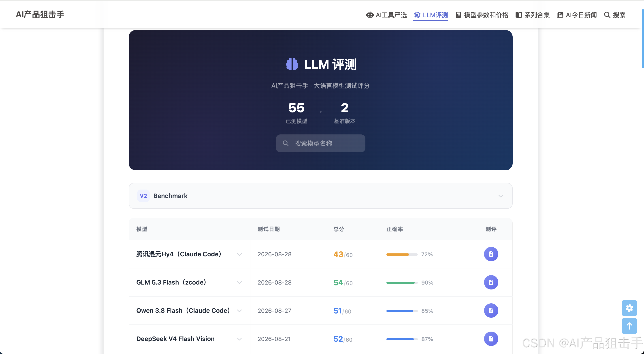Select the Qwen 3.8 Flash (Claude Code) name
The width and height of the screenshot is (644, 354).
[x=183, y=311]
